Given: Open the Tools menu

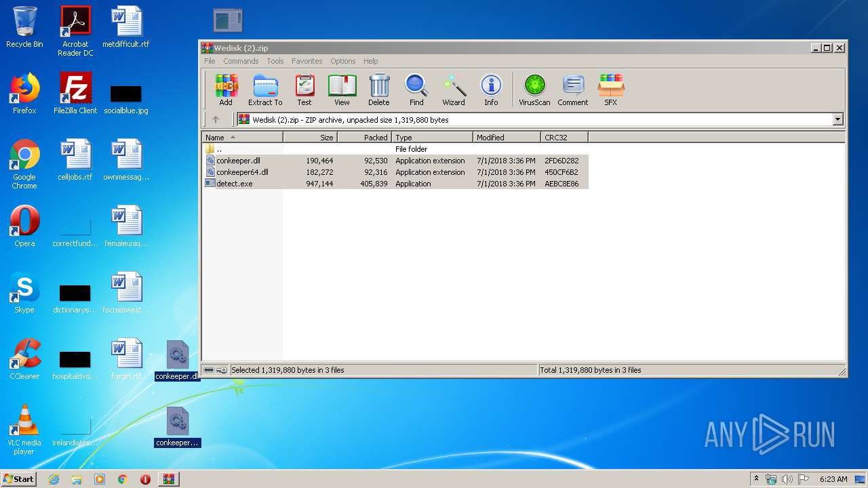Looking at the screenshot, I should (275, 61).
